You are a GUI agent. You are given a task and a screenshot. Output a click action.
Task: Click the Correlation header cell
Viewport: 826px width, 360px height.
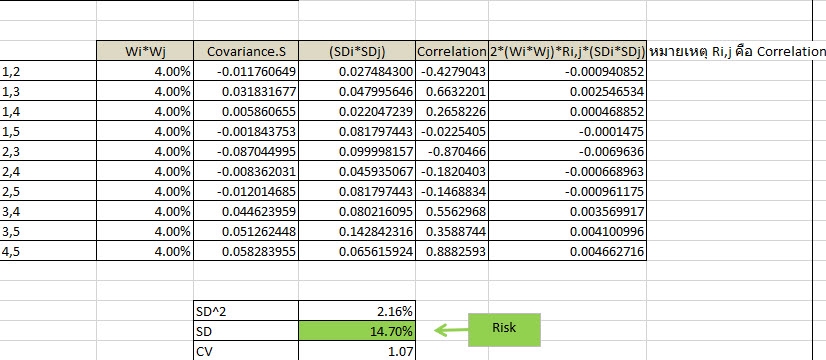click(452, 51)
